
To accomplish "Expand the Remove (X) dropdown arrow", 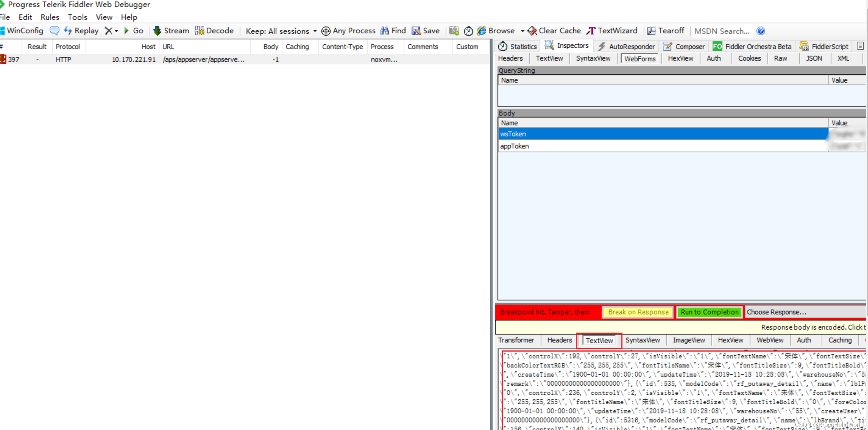I will click(117, 31).
